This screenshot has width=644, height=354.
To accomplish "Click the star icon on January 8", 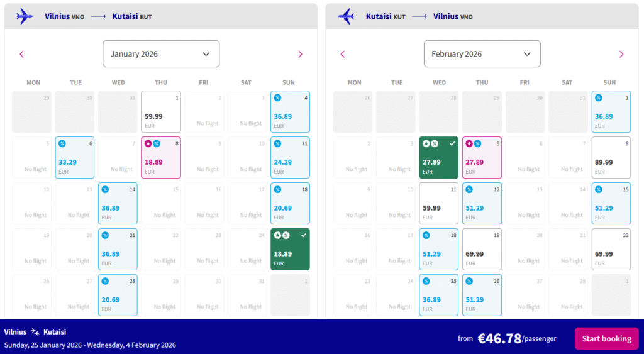I will pos(148,144).
